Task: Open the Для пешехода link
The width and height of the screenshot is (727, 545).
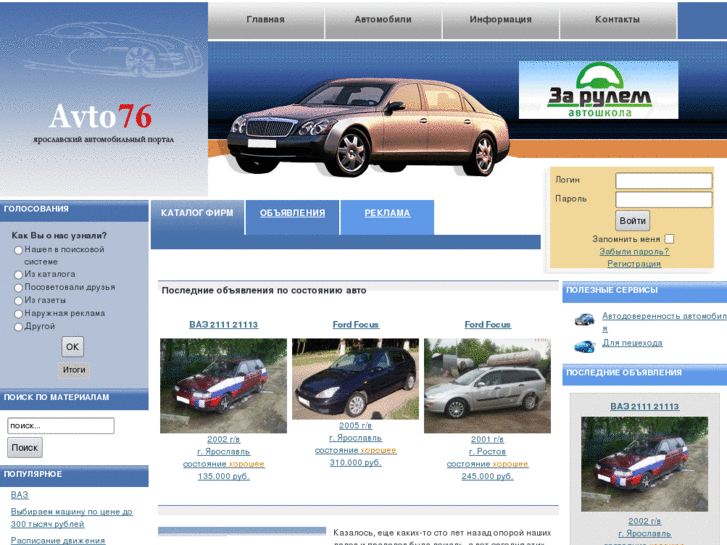Action: point(632,343)
